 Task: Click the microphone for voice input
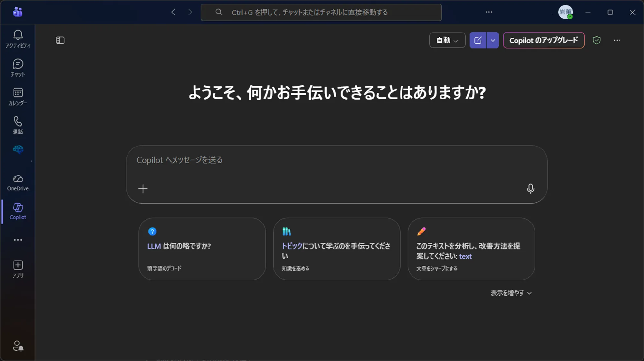[x=530, y=189]
